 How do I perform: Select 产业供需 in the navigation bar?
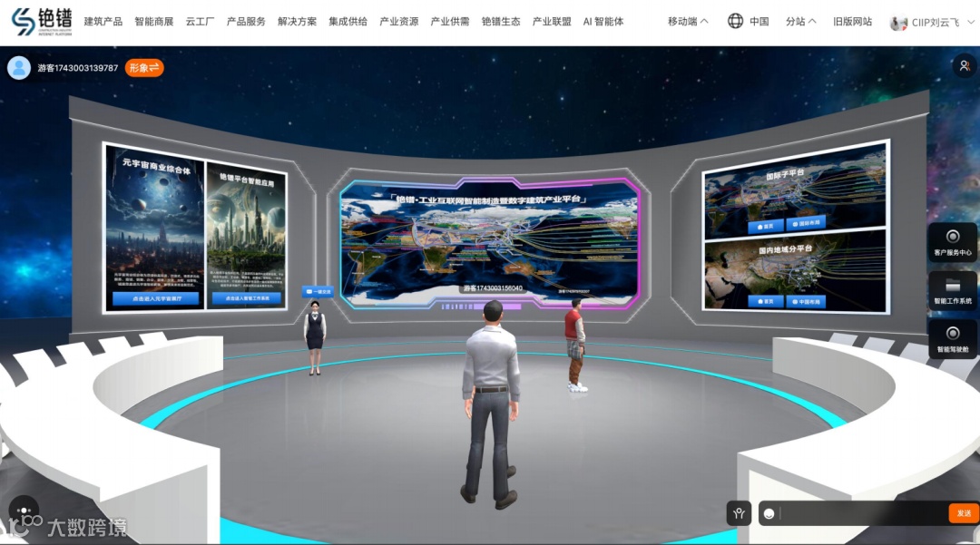pos(450,21)
